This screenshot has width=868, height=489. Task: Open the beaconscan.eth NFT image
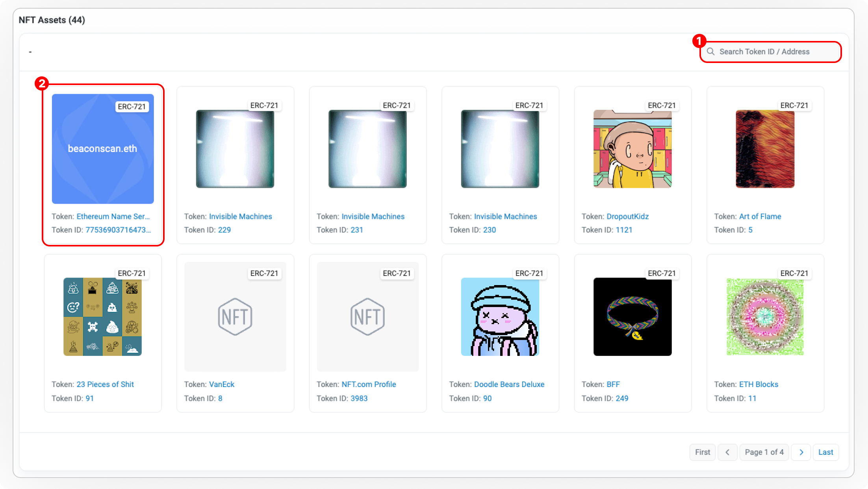[x=103, y=149]
